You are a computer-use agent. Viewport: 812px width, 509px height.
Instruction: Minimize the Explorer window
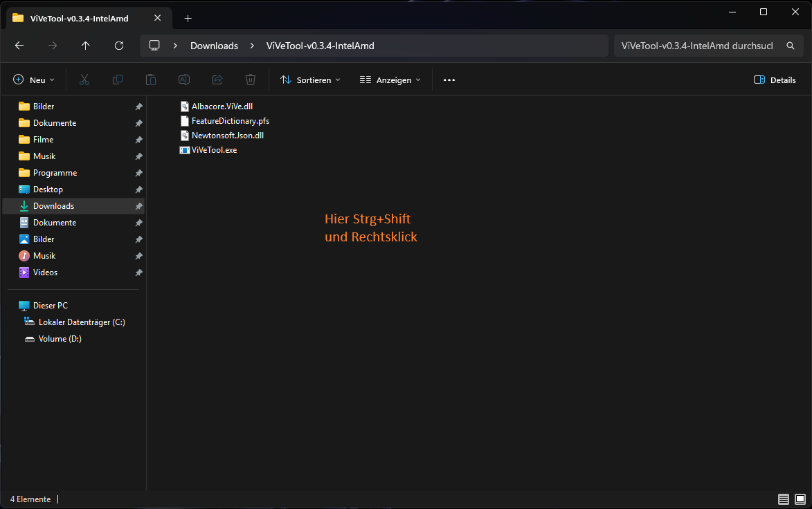[732, 12]
